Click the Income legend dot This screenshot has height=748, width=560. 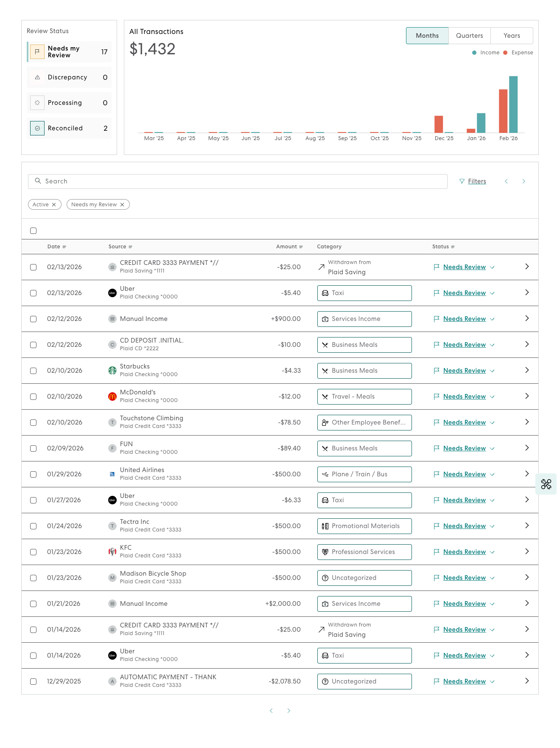coord(474,53)
